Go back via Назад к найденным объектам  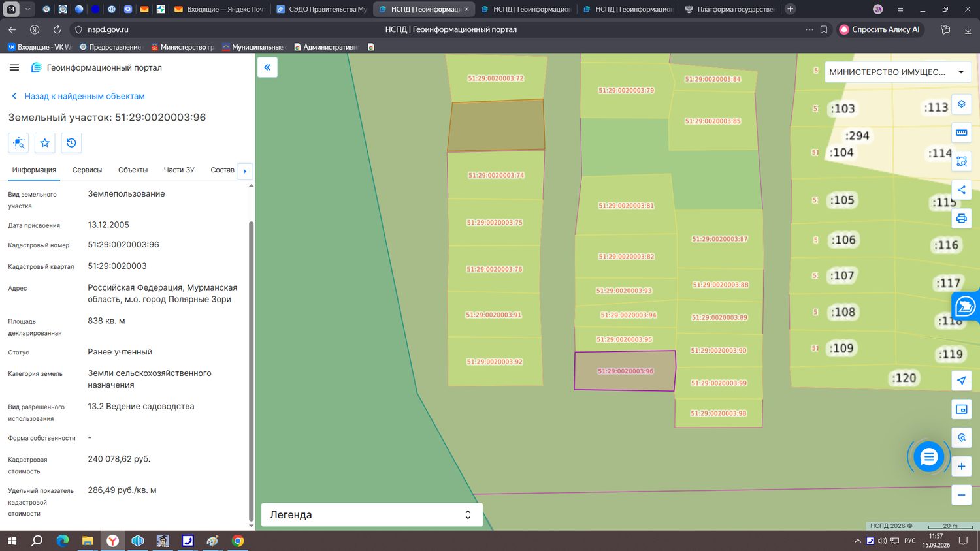tap(78, 96)
